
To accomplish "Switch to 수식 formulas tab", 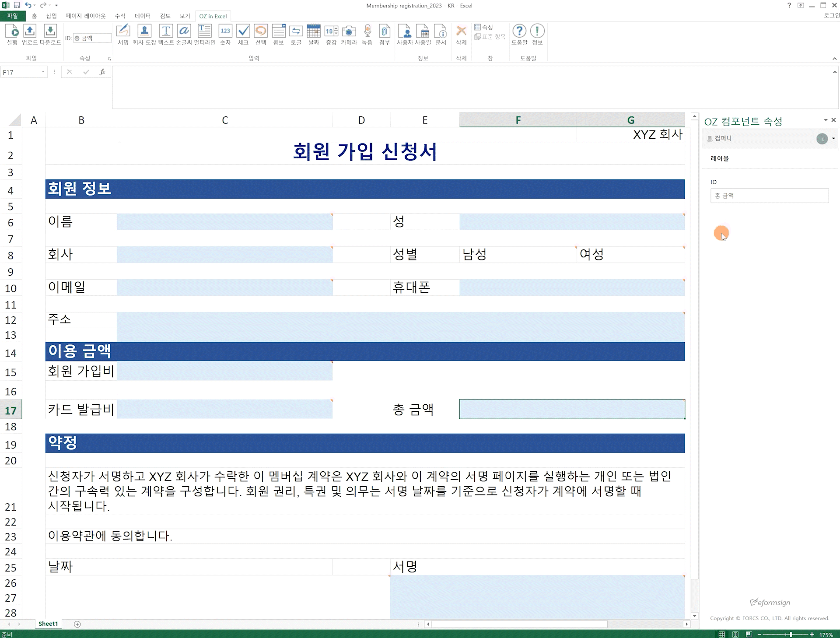I will click(120, 16).
